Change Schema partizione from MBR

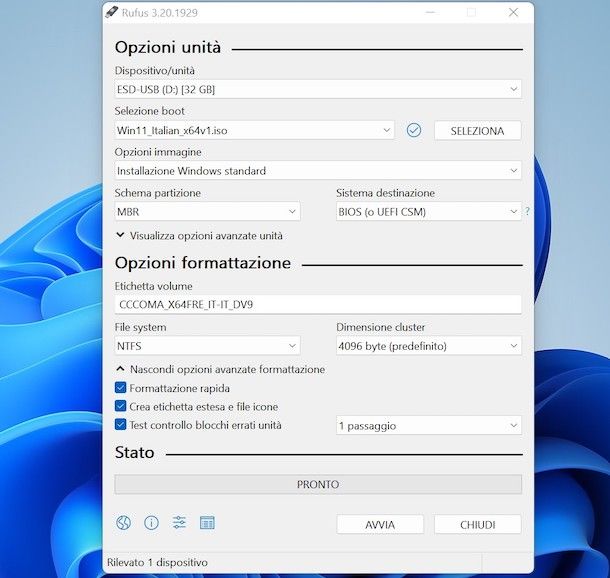(207, 212)
